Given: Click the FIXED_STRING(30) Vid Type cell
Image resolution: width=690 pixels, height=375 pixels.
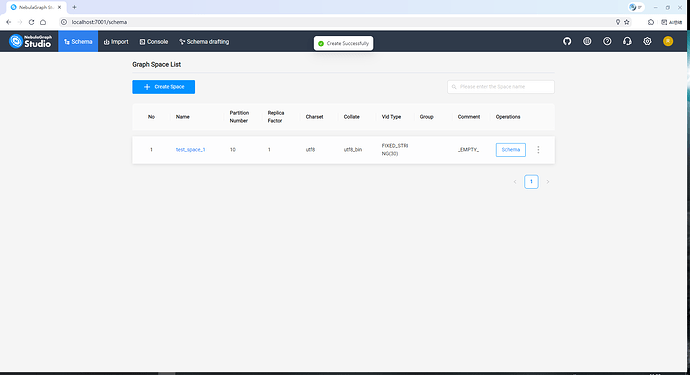Looking at the screenshot, I should point(395,150).
